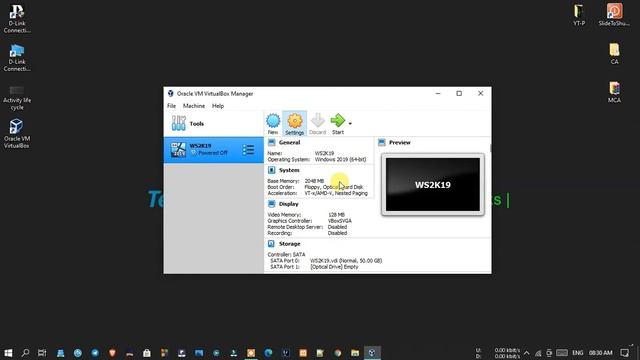
Task: Start the VM with the green arrow
Action: [x=338, y=124]
